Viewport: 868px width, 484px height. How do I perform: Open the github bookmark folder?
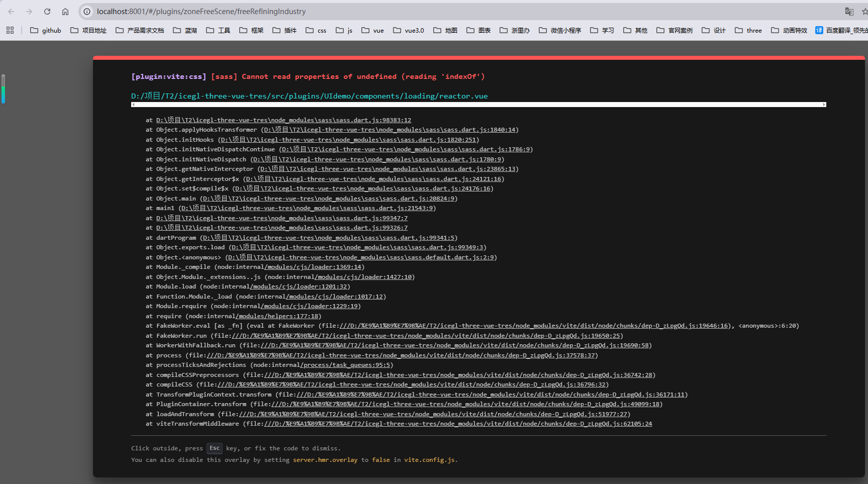point(46,30)
